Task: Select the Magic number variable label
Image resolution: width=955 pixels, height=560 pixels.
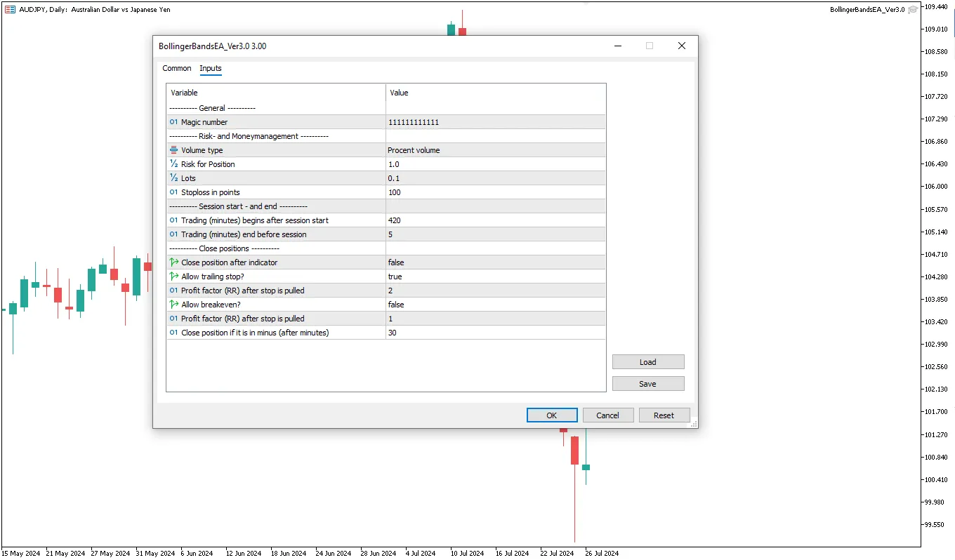Action: 204,122
